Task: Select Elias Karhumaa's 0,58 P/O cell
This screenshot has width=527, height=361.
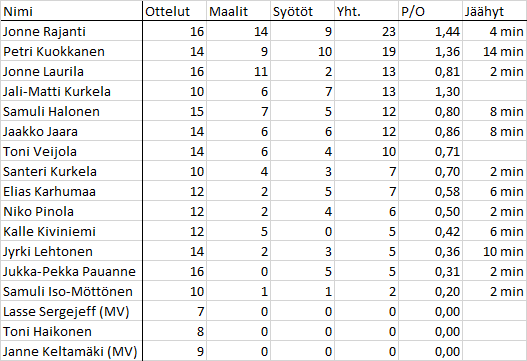Action: tap(430, 191)
